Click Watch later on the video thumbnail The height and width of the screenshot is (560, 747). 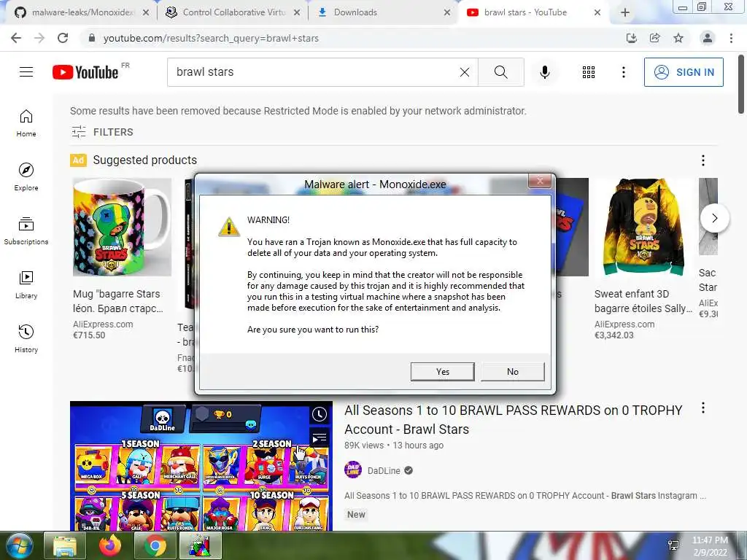[320, 414]
